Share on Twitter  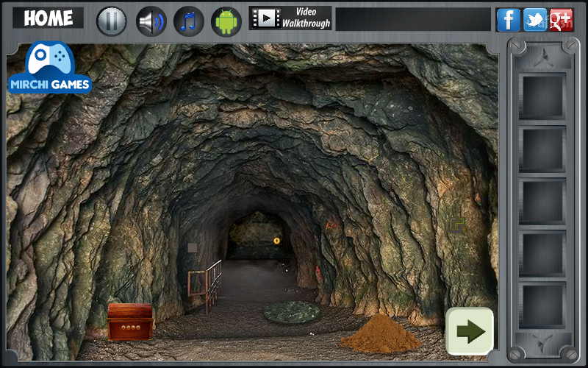535,20
